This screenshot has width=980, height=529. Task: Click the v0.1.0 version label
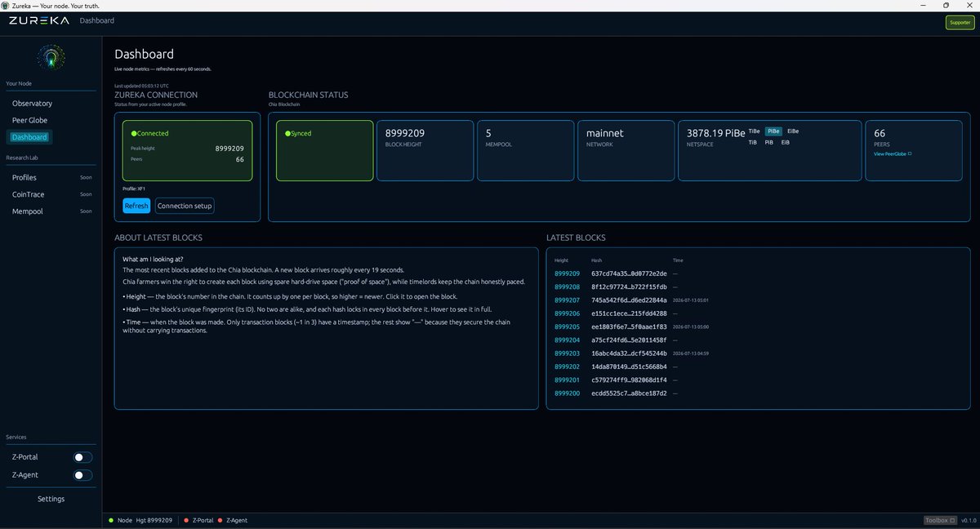(x=968, y=520)
